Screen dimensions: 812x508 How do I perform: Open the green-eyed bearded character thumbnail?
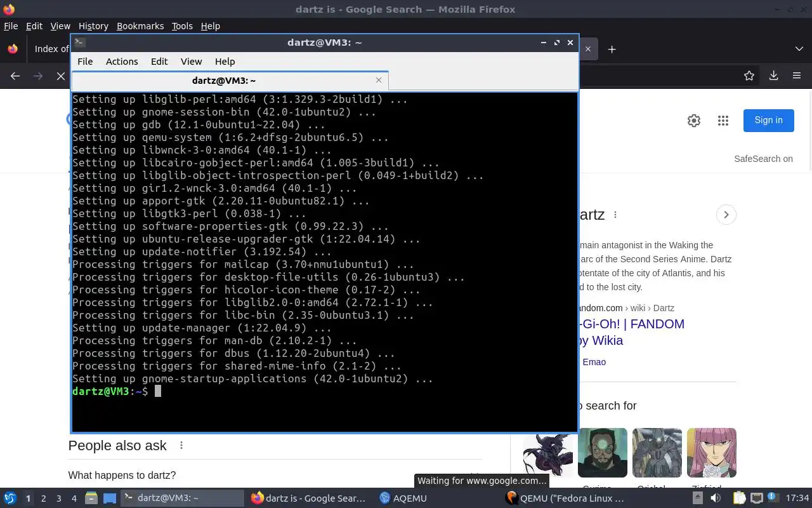point(603,453)
